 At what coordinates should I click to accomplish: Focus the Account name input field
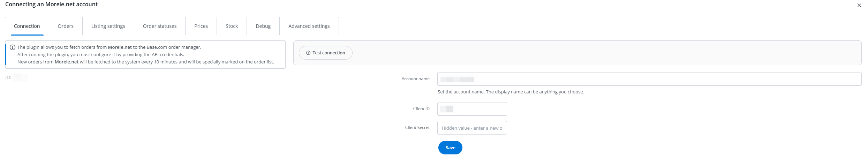(649, 79)
